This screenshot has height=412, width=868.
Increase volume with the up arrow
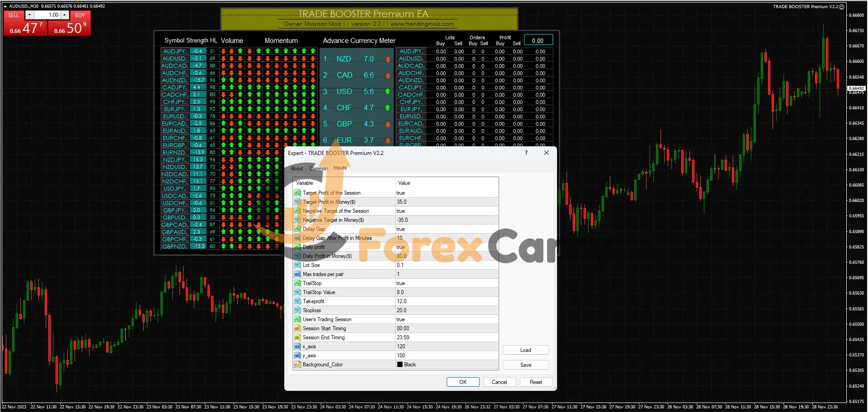point(65,15)
